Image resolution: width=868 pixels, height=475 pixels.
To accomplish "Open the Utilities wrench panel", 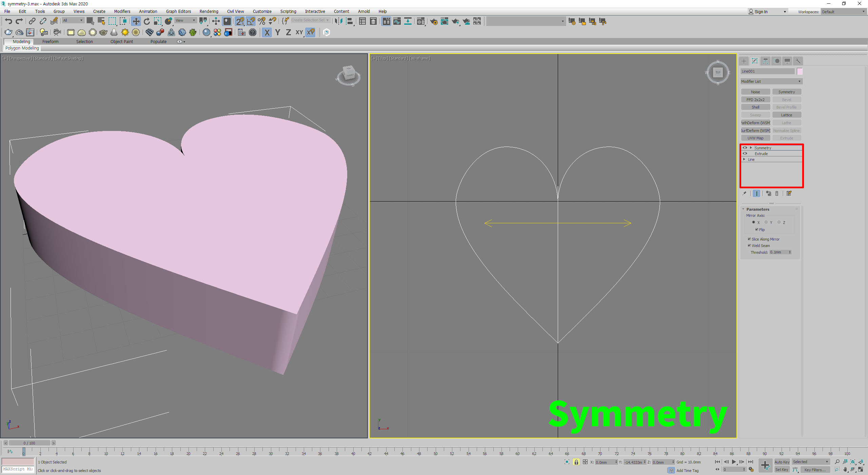I will click(798, 61).
